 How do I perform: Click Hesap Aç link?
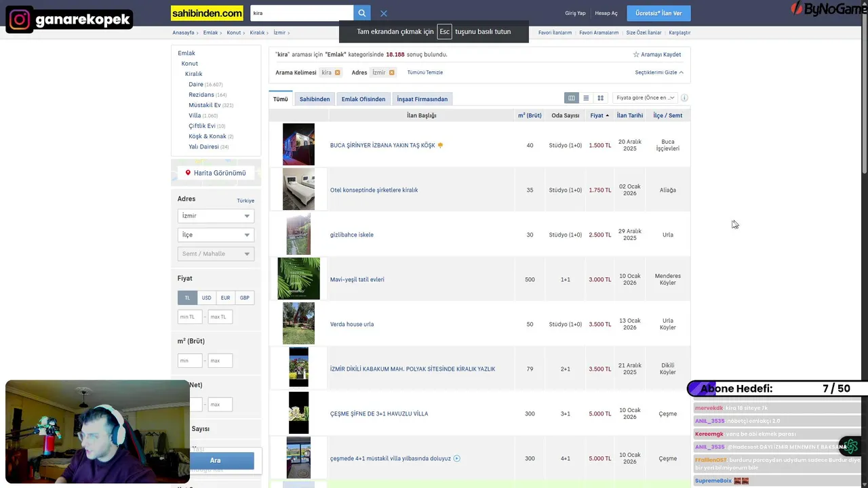tap(606, 13)
